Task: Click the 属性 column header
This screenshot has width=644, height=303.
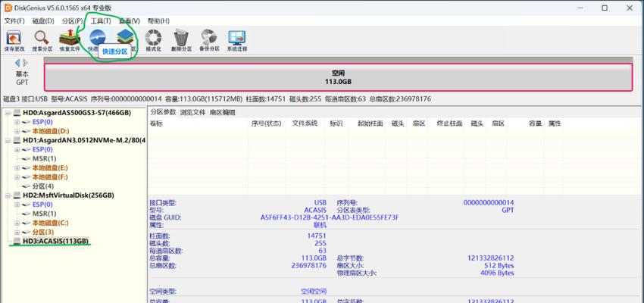Action: [x=555, y=123]
